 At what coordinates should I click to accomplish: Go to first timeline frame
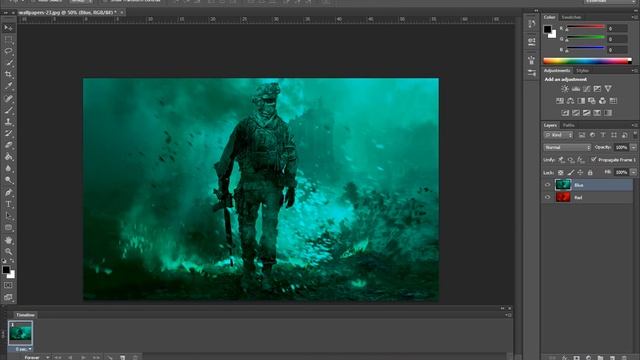click(58, 358)
